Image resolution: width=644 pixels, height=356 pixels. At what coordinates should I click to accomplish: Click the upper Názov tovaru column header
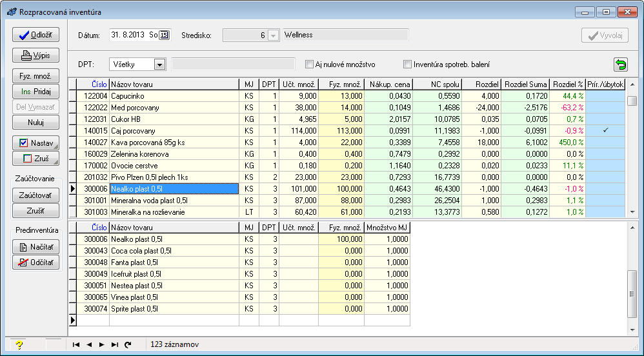tap(174, 84)
